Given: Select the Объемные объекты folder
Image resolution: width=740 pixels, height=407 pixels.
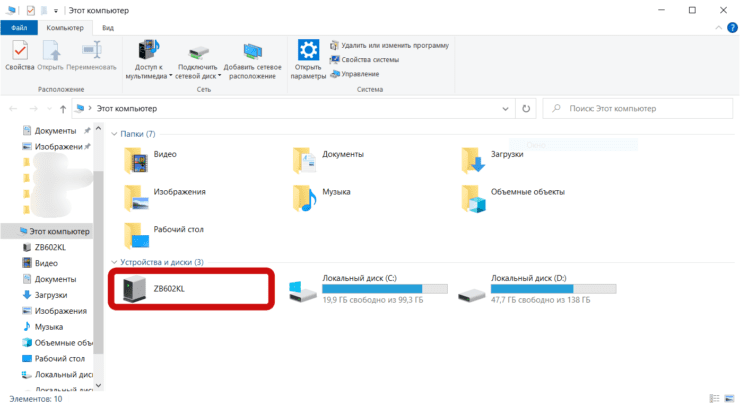Looking at the screenshot, I should (513, 197).
